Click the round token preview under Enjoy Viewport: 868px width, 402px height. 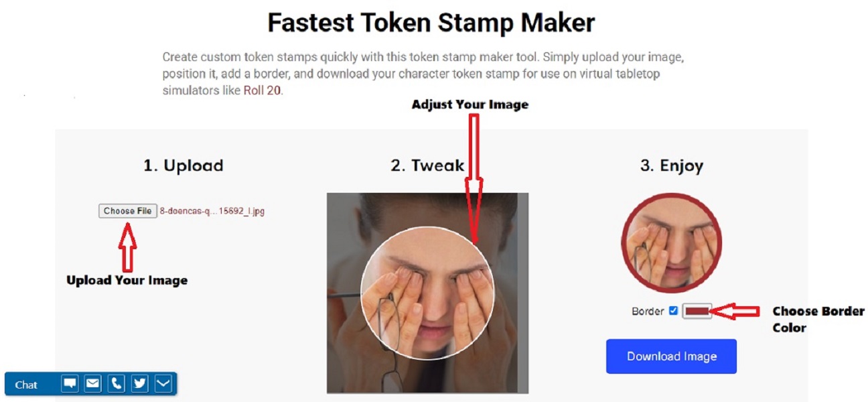(x=671, y=244)
